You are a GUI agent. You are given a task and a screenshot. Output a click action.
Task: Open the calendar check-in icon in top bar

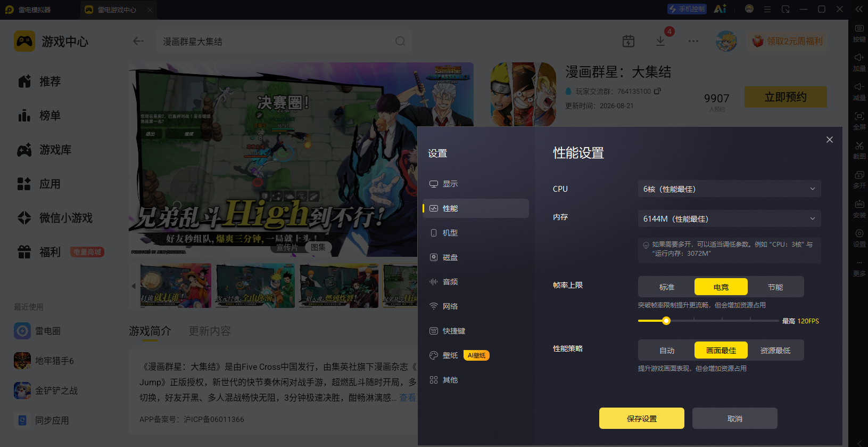click(629, 41)
